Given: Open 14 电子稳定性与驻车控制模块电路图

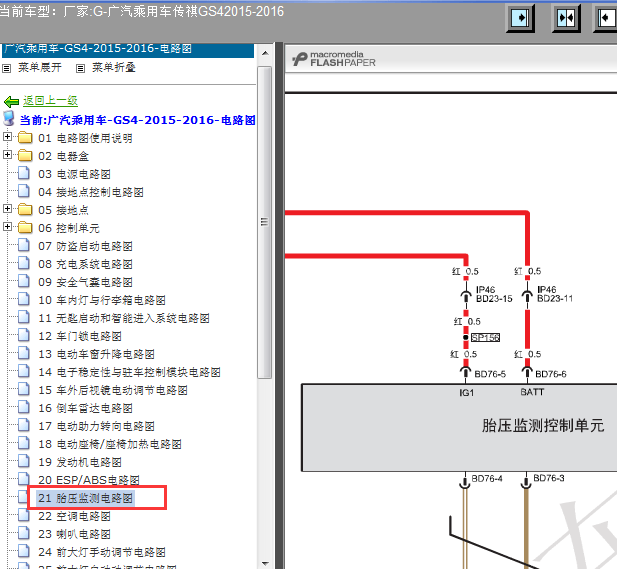Looking at the screenshot, I should [x=129, y=372].
